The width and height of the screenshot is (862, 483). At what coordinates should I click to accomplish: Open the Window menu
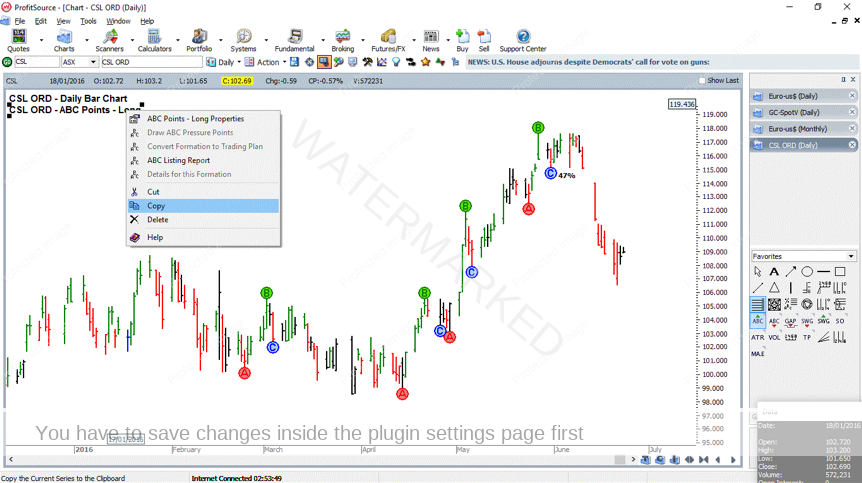(x=118, y=21)
